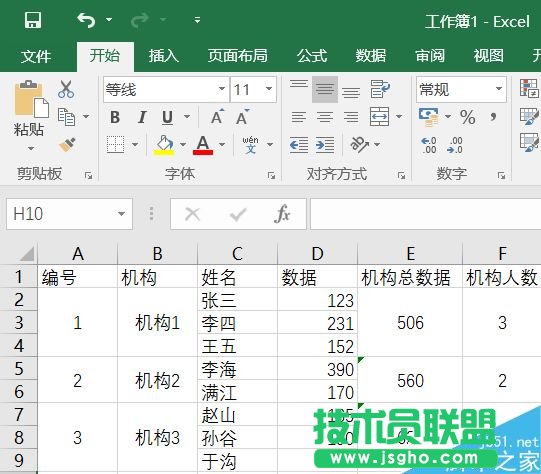Toggle Align Right

click(351, 117)
